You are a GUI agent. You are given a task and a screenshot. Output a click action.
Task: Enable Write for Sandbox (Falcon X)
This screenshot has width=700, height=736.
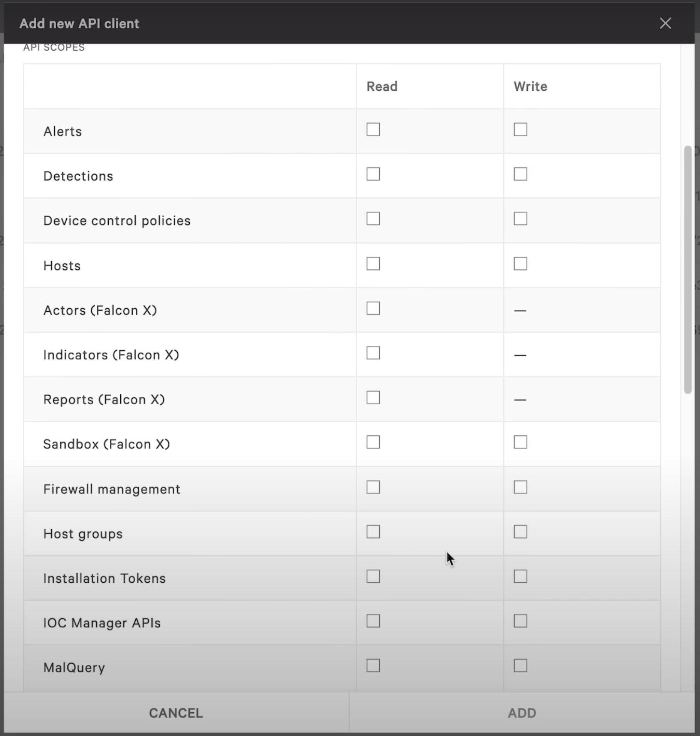(520, 442)
